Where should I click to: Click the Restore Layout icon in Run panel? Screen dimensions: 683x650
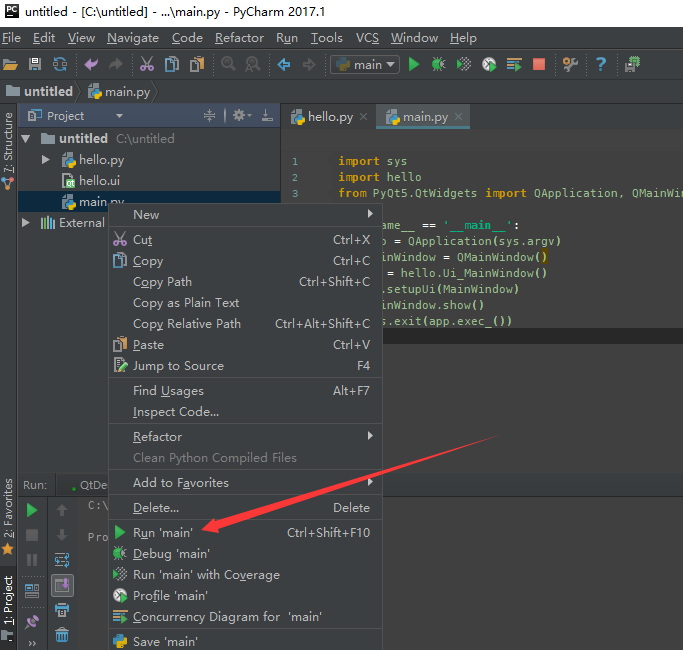[32, 591]
